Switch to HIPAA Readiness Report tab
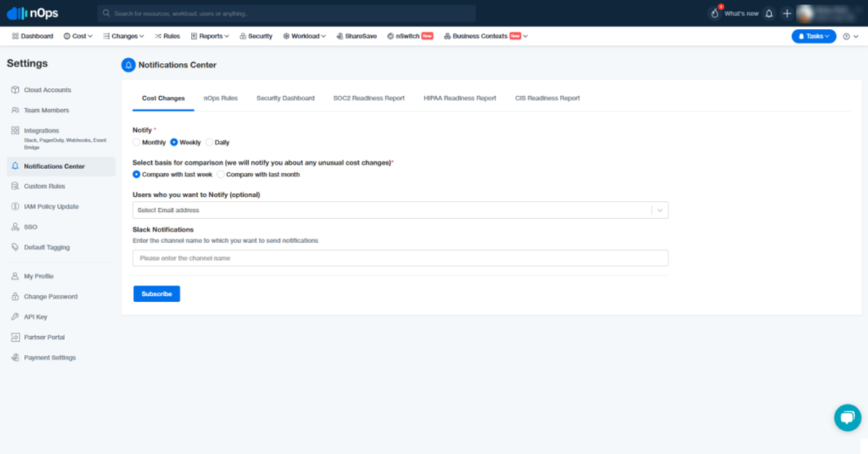This screenshot has width=868, height=454. [x=460, y=98]
